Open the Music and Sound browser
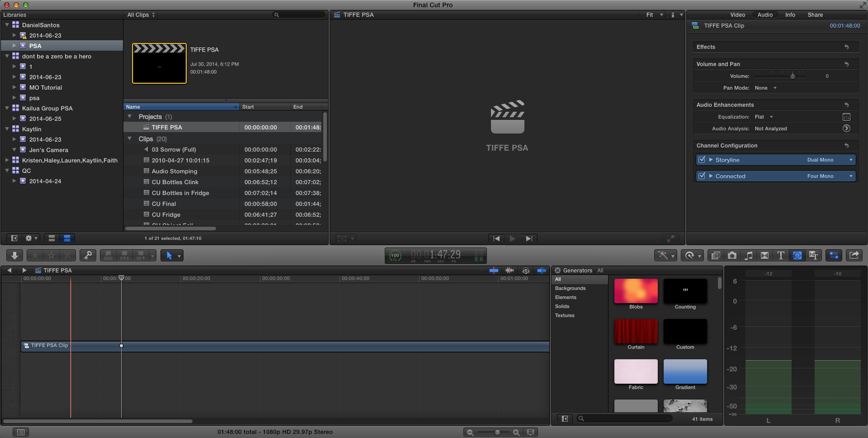This screenshot has height=438, width=868. [x=748, y=255]
